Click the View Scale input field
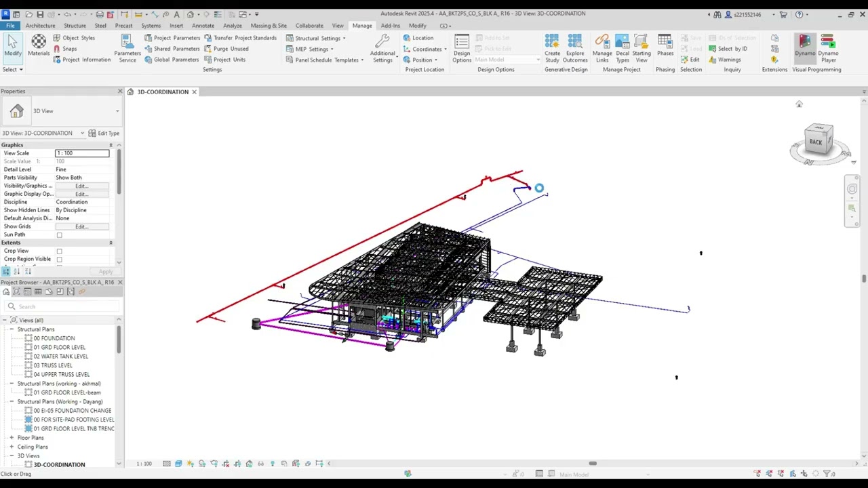This screenshot has height=488, width=868. [x=82, y=153]
